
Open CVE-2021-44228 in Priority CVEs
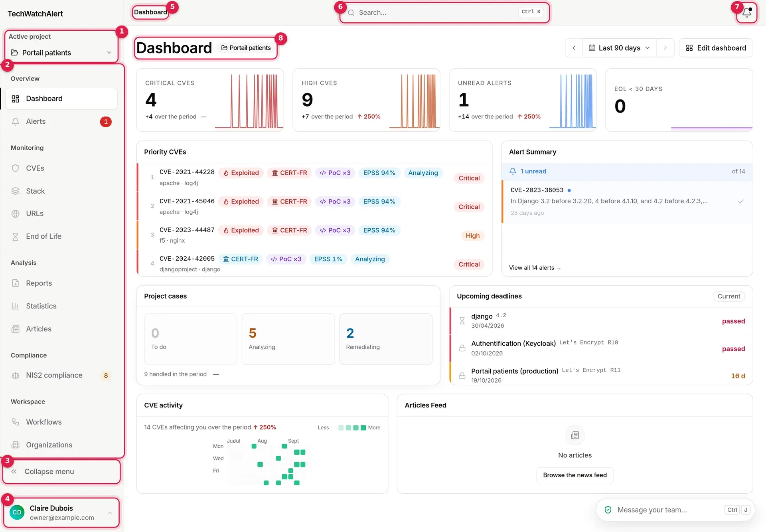tap(314, 178)
